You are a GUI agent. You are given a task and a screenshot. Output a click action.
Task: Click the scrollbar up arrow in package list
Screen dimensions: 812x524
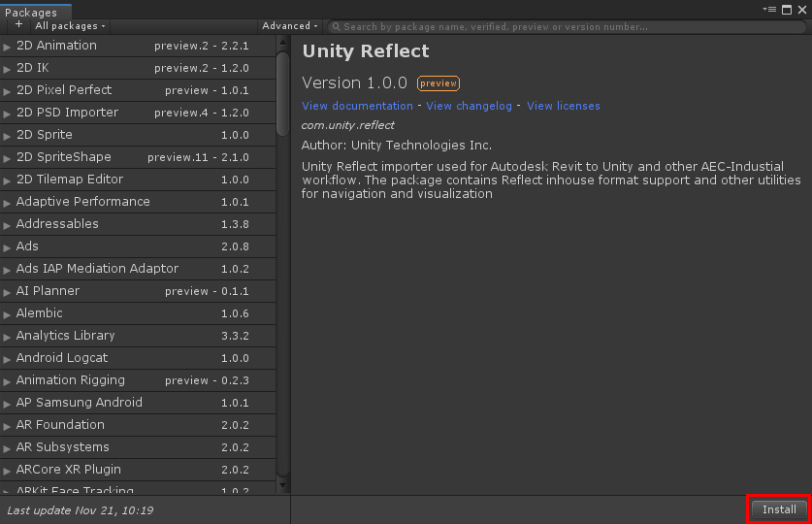pos(283,43)
